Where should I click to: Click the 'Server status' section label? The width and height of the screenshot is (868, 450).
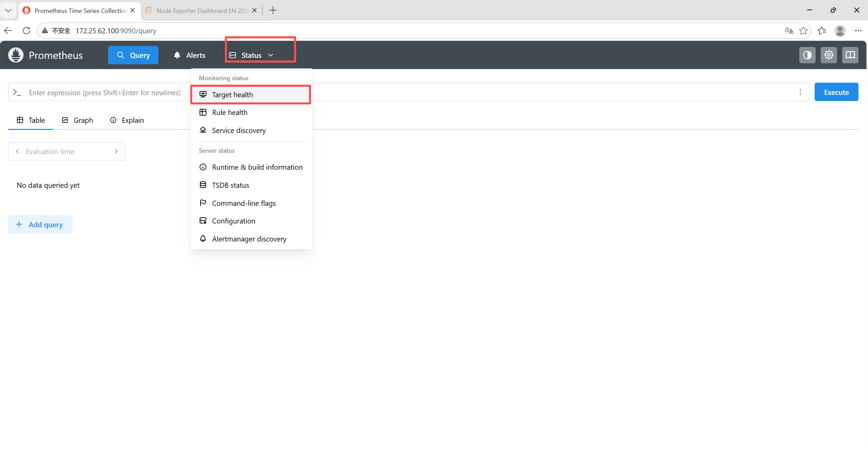(x=217, y=150)
